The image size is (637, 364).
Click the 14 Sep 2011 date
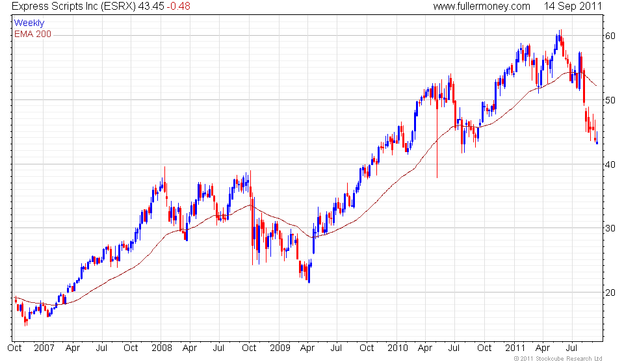[573, 6]
